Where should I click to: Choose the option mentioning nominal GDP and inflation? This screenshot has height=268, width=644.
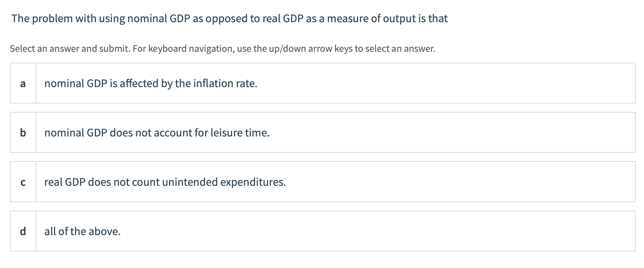pyautogui.click(x=151, y=83)
